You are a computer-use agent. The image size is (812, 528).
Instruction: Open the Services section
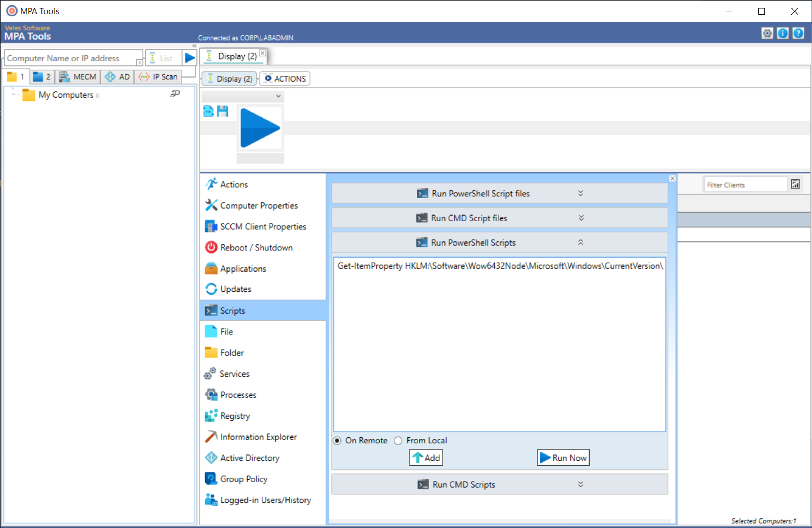point(263,374)
